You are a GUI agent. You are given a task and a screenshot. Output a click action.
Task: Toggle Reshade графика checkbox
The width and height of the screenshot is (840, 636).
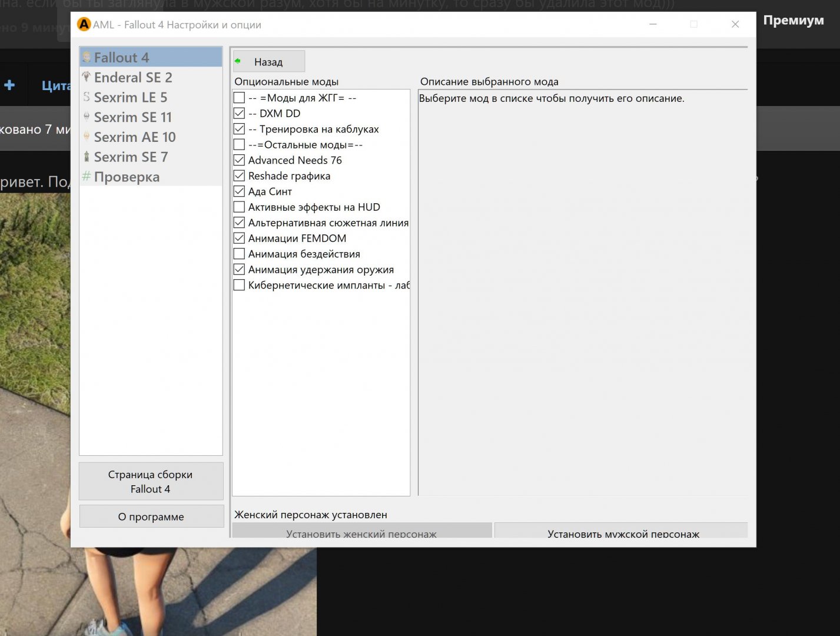coord(239,175)
